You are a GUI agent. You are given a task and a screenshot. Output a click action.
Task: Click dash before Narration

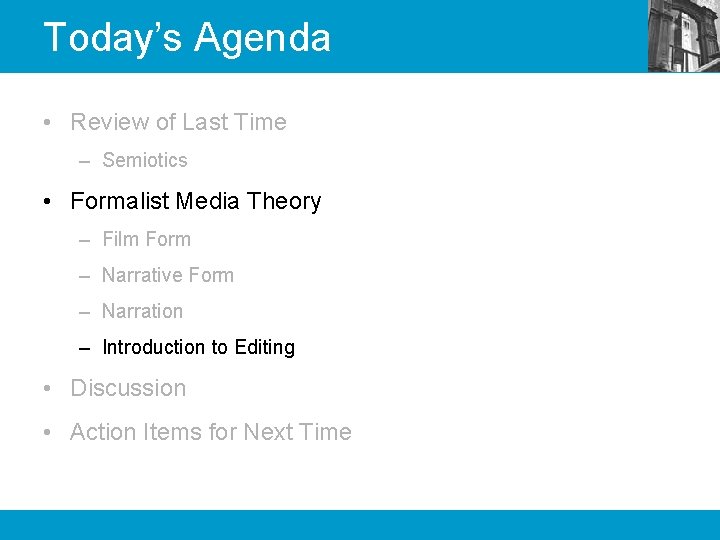tap(84, 313)
